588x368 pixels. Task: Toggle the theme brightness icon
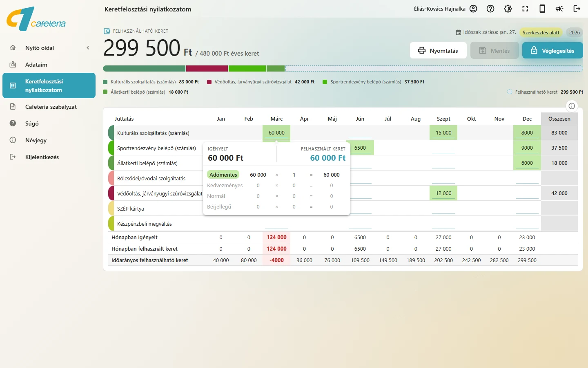(508, 9)
